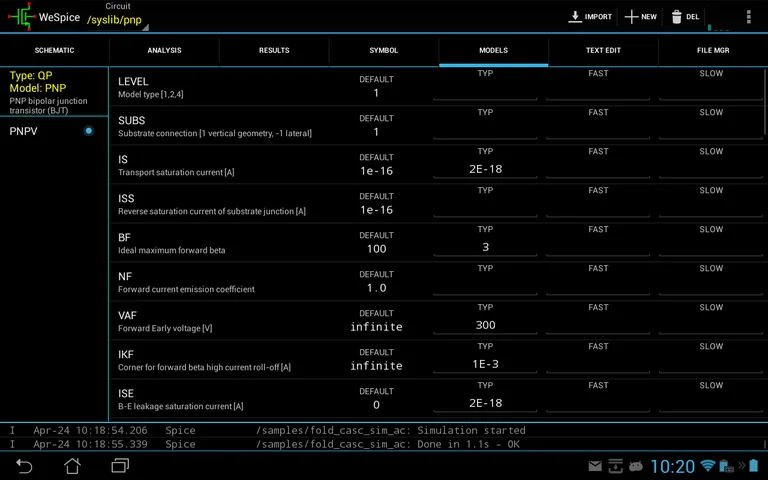Tap the mail notification icon

[595, 466]
